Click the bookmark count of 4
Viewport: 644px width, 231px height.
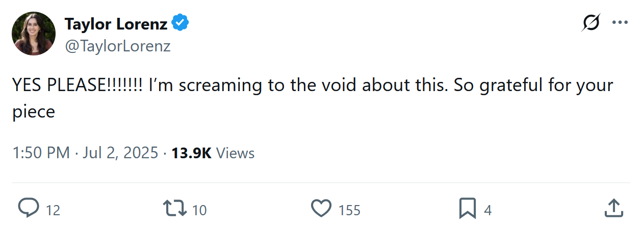(x=487, y=210)
